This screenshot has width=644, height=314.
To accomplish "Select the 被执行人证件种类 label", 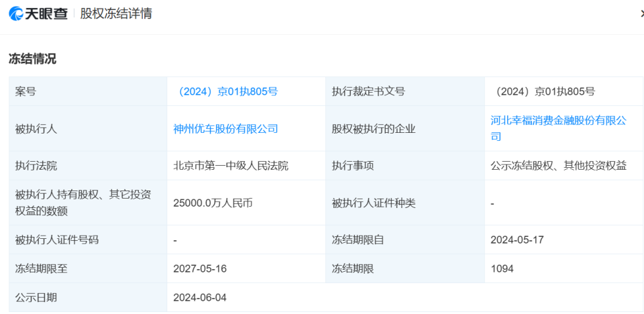I will (x=374, y=203).
